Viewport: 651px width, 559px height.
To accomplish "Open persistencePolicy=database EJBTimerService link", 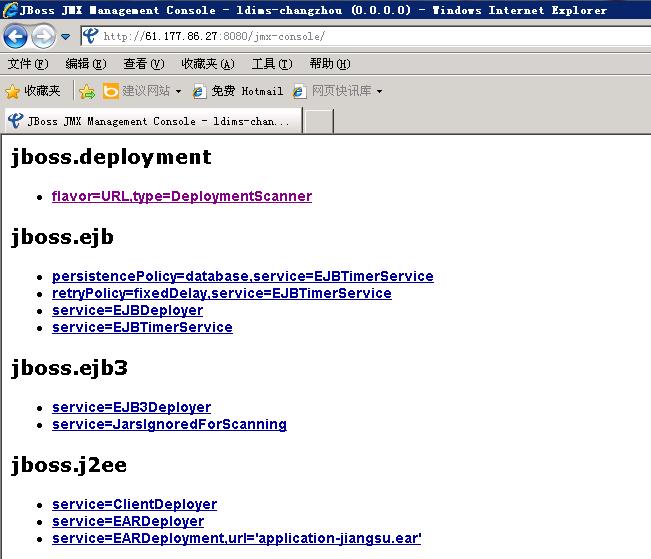I will (243, 276).
